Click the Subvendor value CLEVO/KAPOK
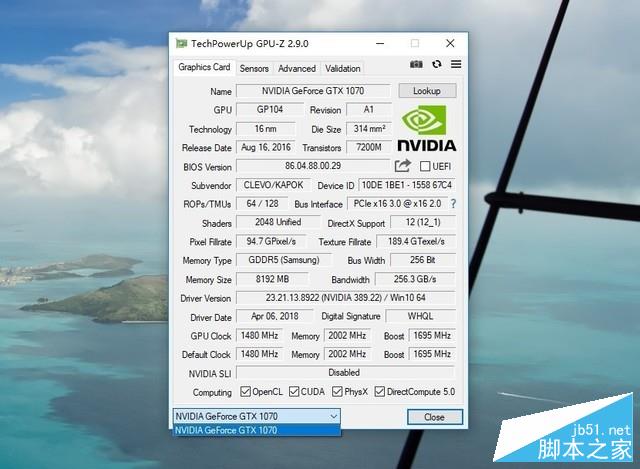The image size is (640, 469). point(273,185)
